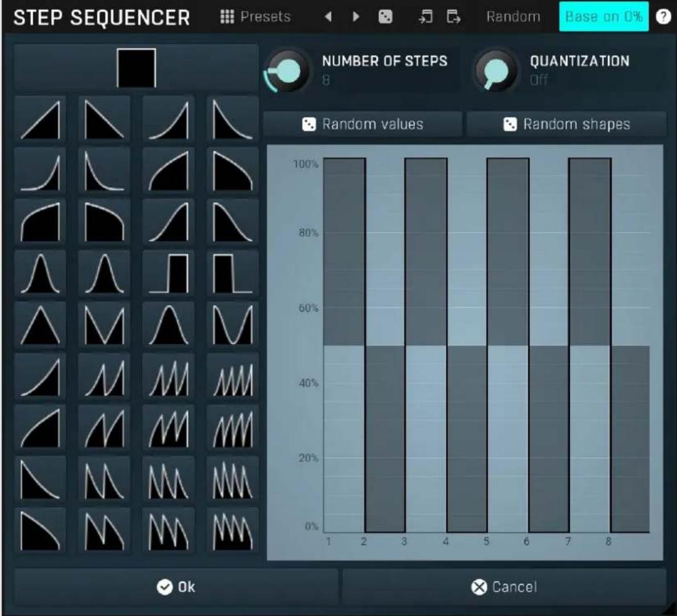677x616 pixels.
Task: Select the linear ramp down shape
Action: [104, 119]
